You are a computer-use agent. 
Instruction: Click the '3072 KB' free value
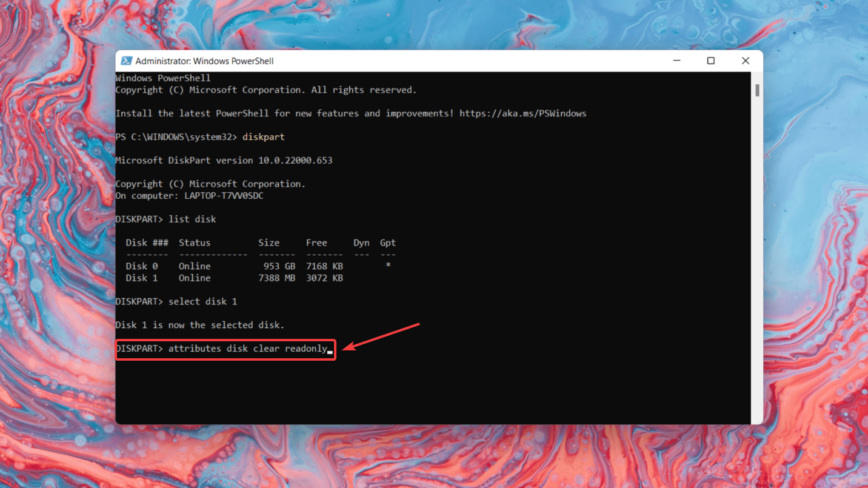[x=325, y=278]
